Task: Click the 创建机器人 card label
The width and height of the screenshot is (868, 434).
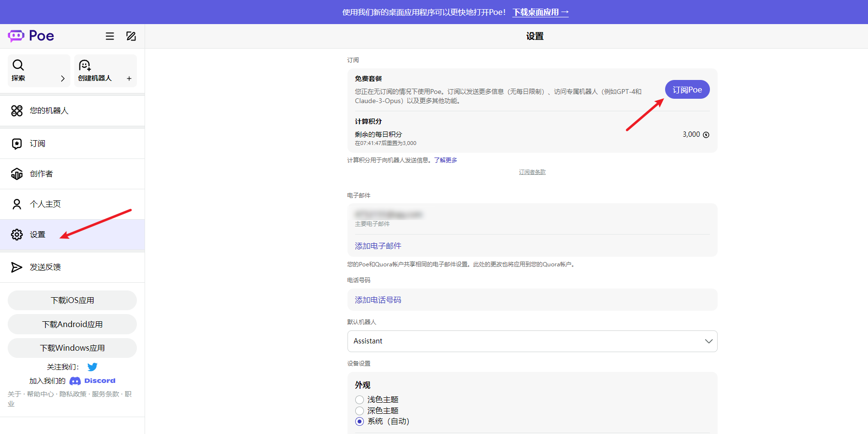Action: (95, 78)
